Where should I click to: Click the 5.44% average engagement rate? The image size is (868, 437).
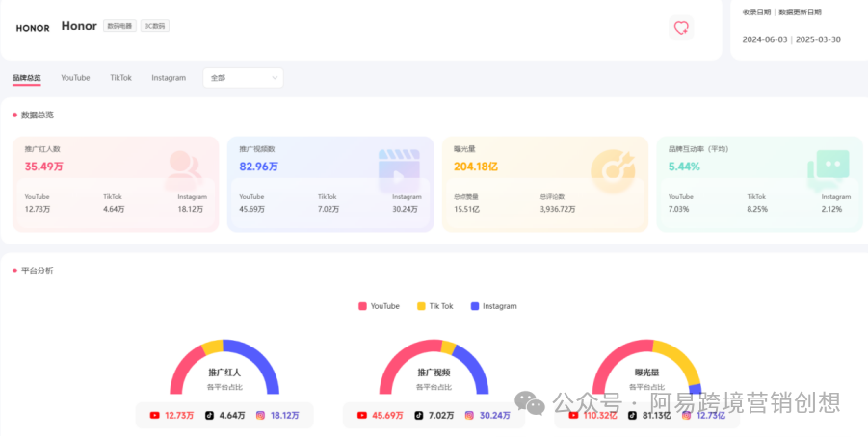(x=684, y=167)
